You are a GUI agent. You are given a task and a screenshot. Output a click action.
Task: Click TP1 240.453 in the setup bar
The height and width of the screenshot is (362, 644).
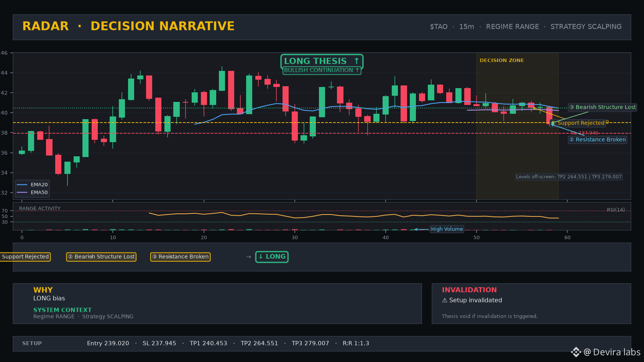pos(209,344)
